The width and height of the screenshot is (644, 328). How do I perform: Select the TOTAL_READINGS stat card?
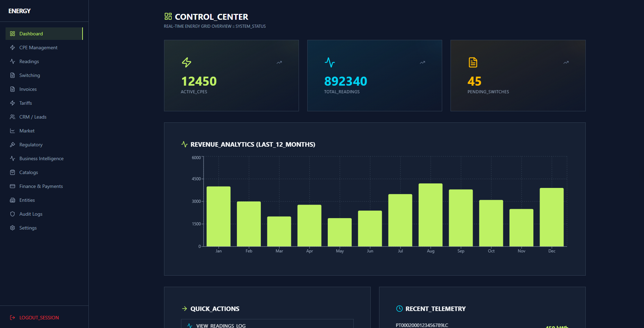(375, 76)
